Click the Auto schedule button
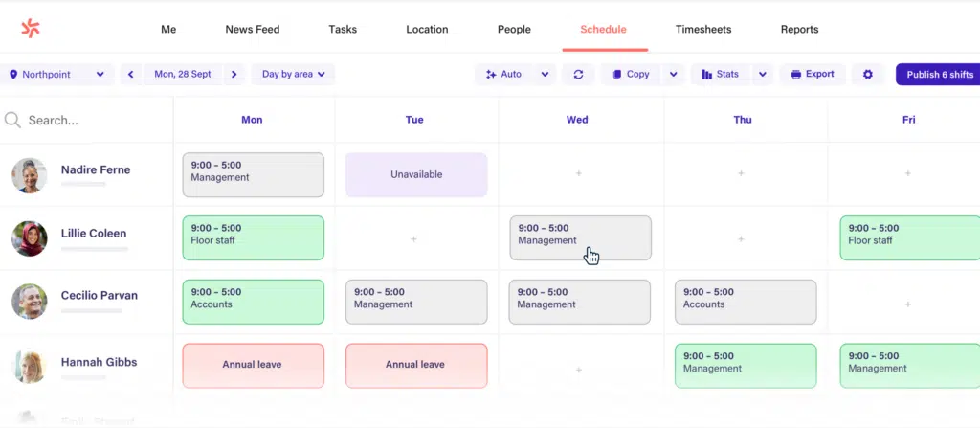 504,75
